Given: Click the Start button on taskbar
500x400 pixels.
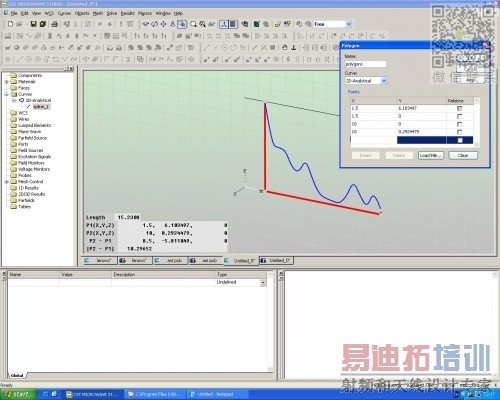Looking at the screenshot, I should [x=18, y=394].
